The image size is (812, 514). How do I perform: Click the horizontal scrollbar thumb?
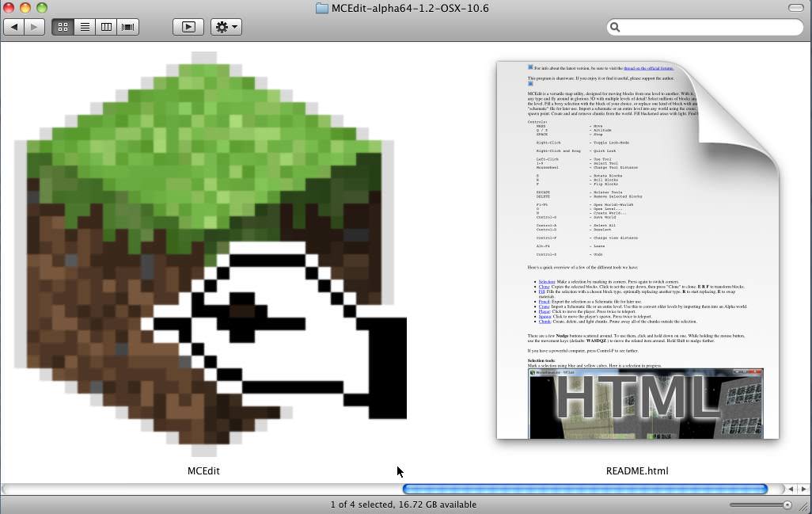pyautogui.click(x=585, y=489)
